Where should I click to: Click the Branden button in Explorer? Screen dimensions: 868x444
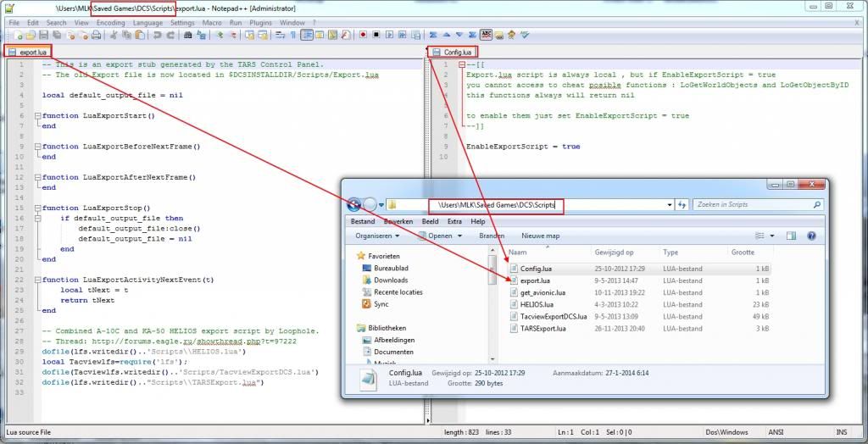coord(492,236)
